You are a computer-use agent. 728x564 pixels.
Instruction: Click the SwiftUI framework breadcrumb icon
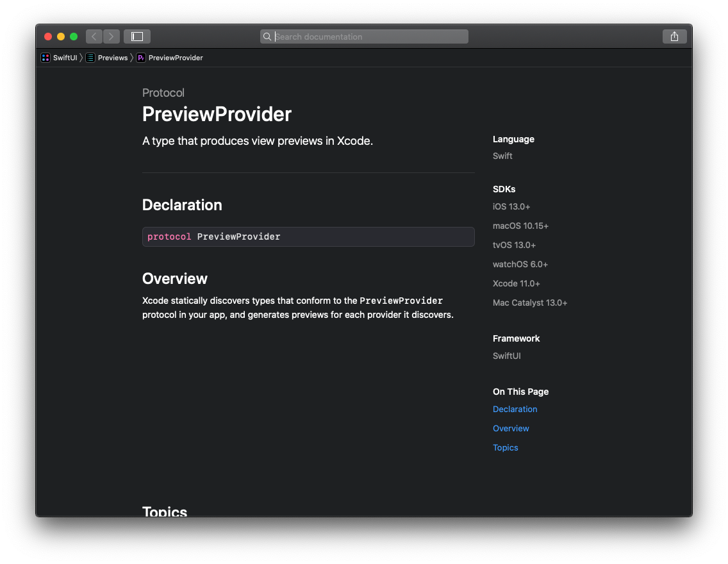coord(45,58)
